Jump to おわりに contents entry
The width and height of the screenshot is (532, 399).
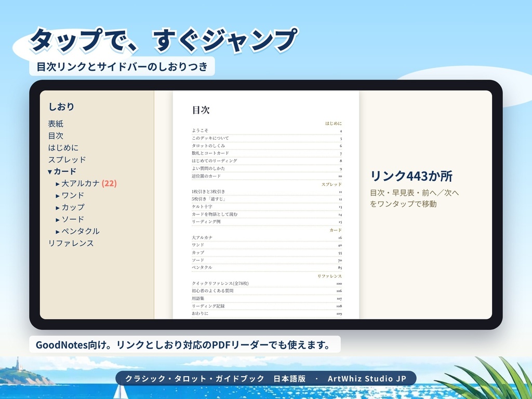point(267,313)
